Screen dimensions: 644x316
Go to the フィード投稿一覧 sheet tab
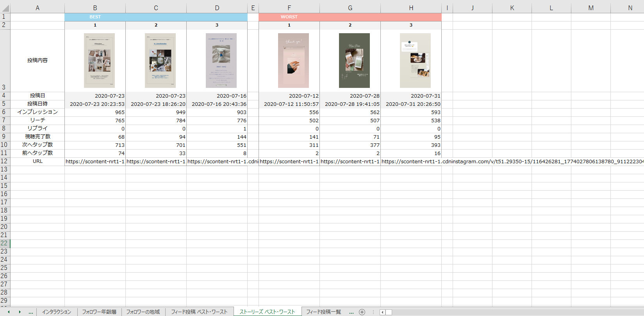coord(323,312)
